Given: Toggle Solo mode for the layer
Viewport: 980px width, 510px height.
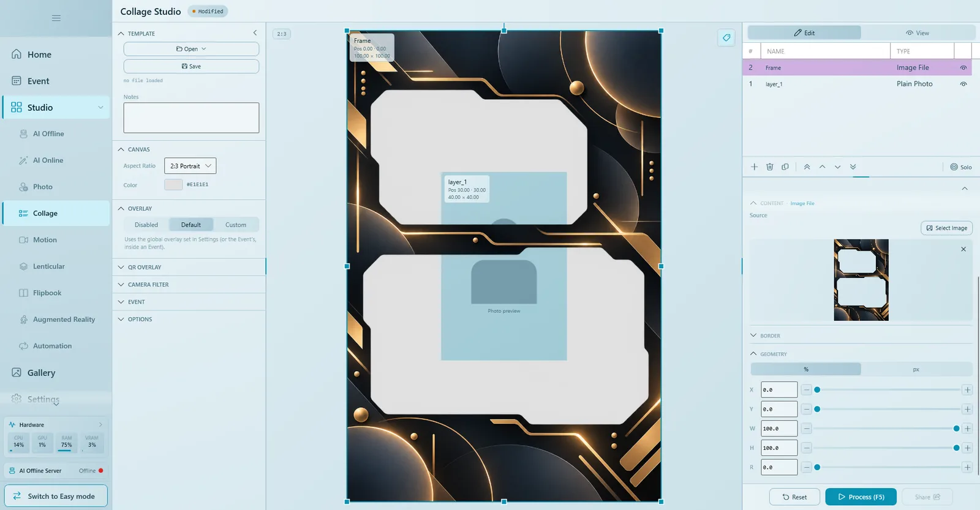Looking at the screenshot, I should coord(960,167).
